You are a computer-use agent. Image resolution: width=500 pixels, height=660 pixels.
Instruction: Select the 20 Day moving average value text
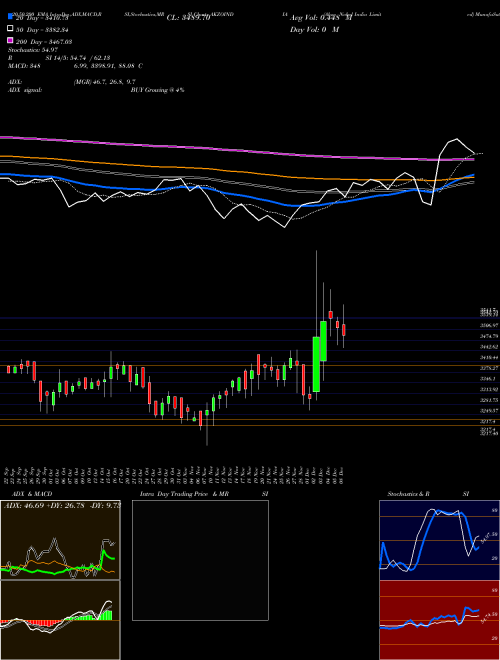coord(42,18)
